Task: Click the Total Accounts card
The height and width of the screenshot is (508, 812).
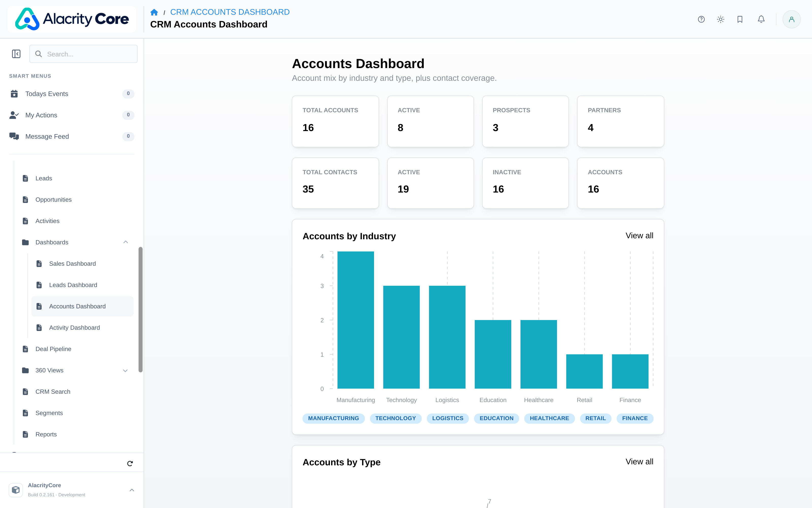Action: click(x=335, y=121)
